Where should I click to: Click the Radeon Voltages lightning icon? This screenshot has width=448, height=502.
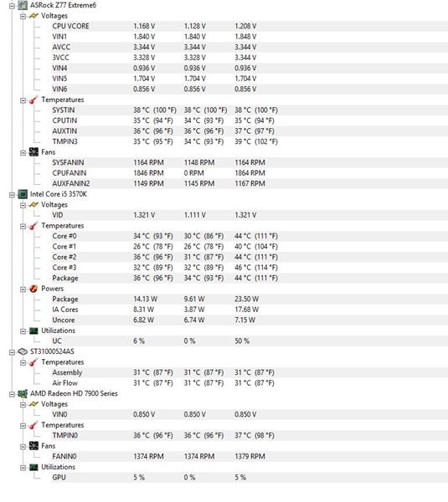click(33, 404)
